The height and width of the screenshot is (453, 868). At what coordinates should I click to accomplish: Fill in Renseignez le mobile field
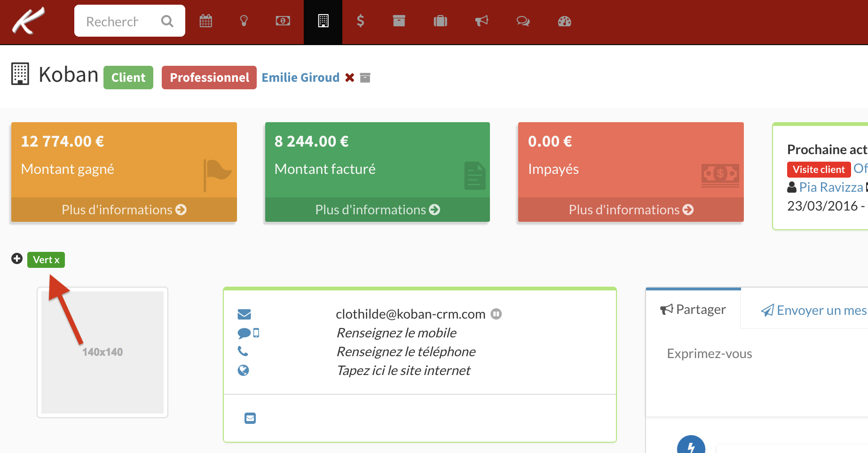tap(396, 333)
